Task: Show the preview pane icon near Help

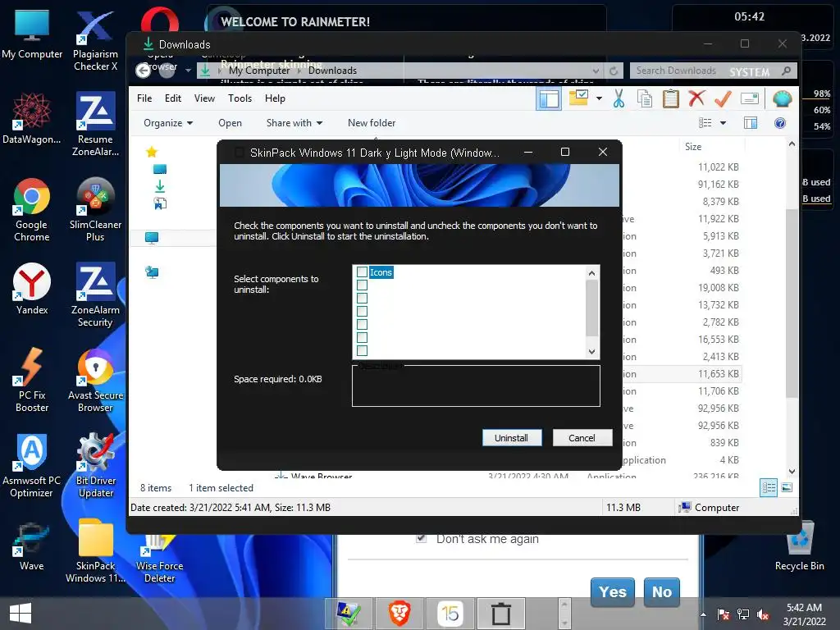Action: [751, 123]
